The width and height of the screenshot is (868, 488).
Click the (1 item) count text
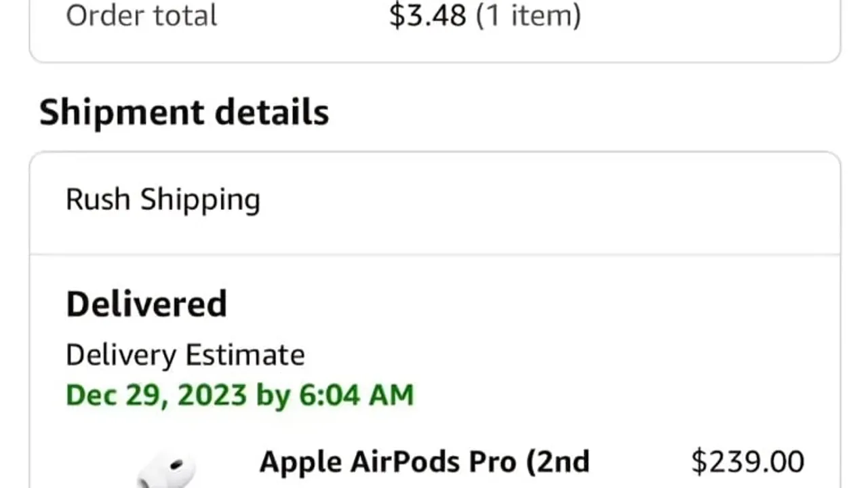(528, 15)
